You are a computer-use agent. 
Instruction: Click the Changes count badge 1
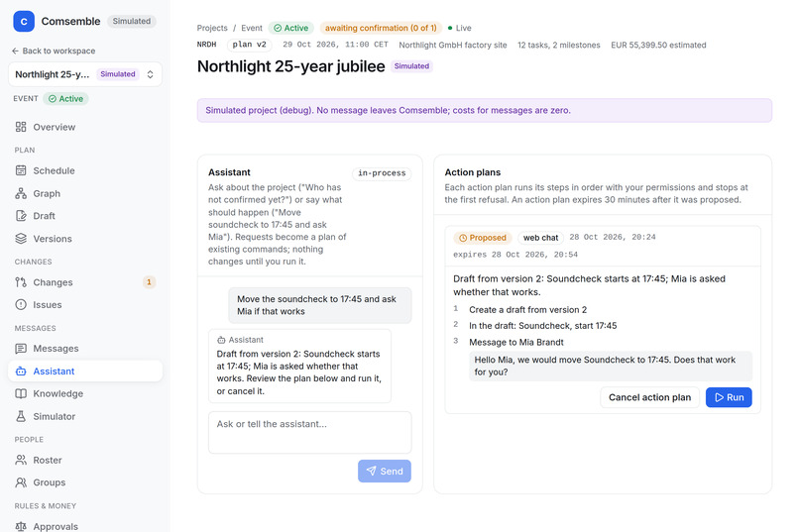(149, 282)
